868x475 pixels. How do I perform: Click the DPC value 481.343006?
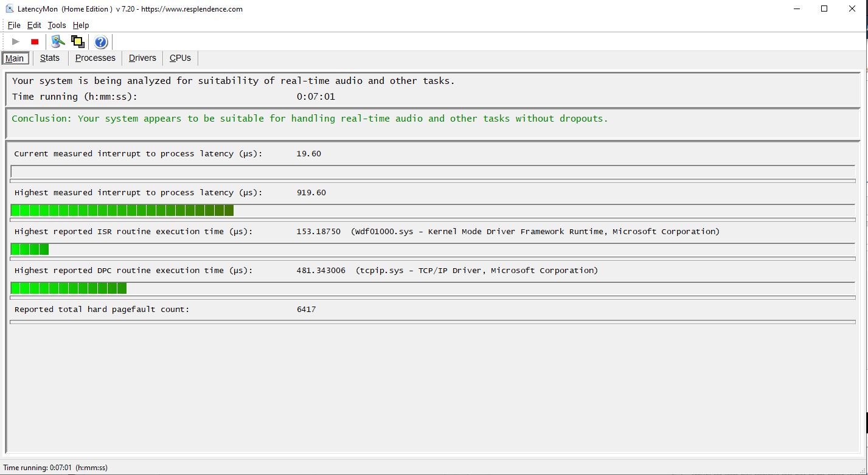[321, 271]
